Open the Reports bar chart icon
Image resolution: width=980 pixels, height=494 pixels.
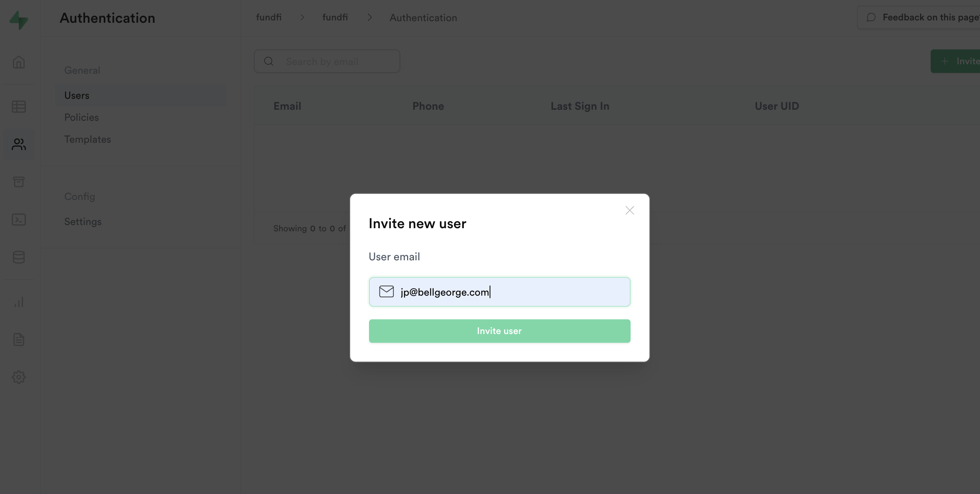pyautogui.click(x=18, y=301)
